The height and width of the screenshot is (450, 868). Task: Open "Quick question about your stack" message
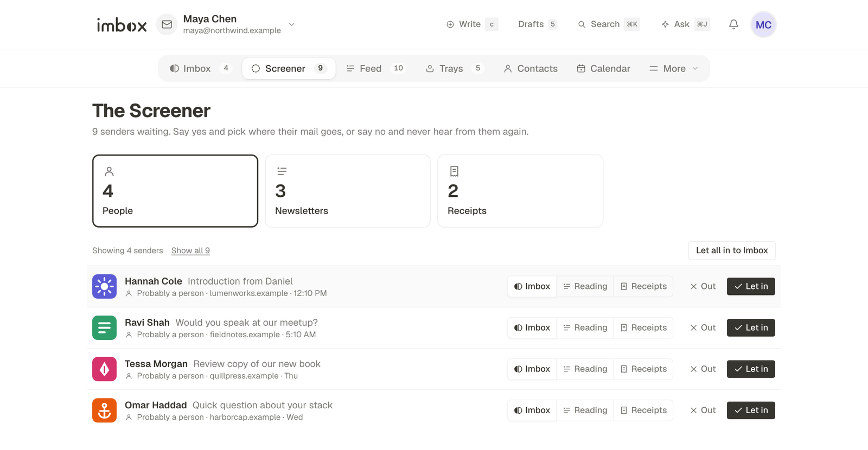coord(263,405)
